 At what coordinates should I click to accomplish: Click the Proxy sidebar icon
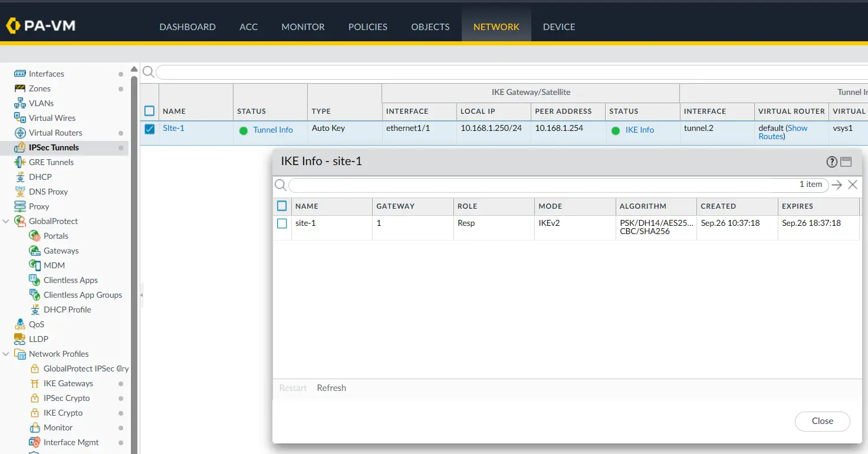(20, 206)
